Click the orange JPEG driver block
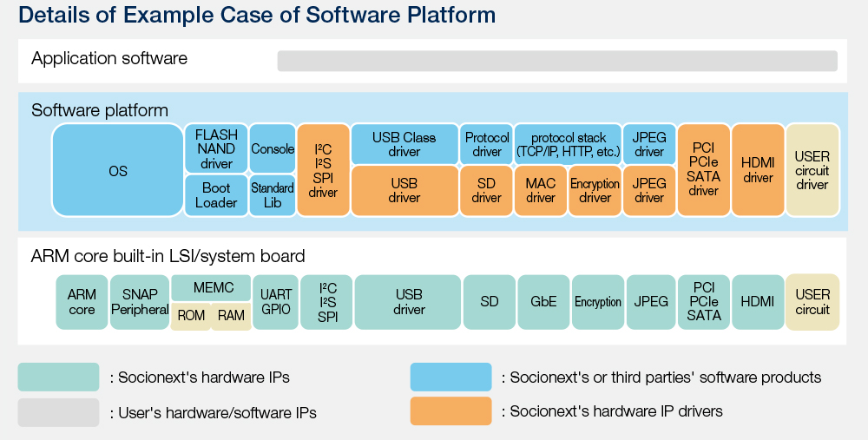 [649, 190]
